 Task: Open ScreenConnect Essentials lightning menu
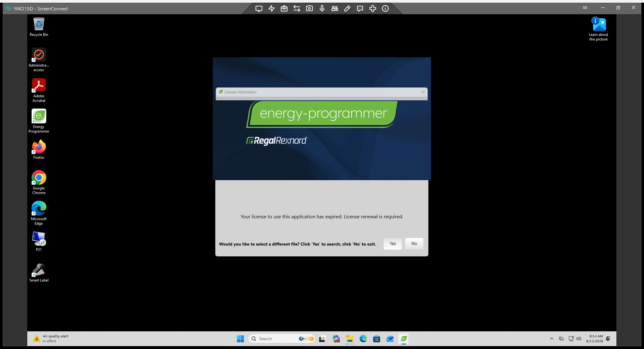click(x=271, y=9)
